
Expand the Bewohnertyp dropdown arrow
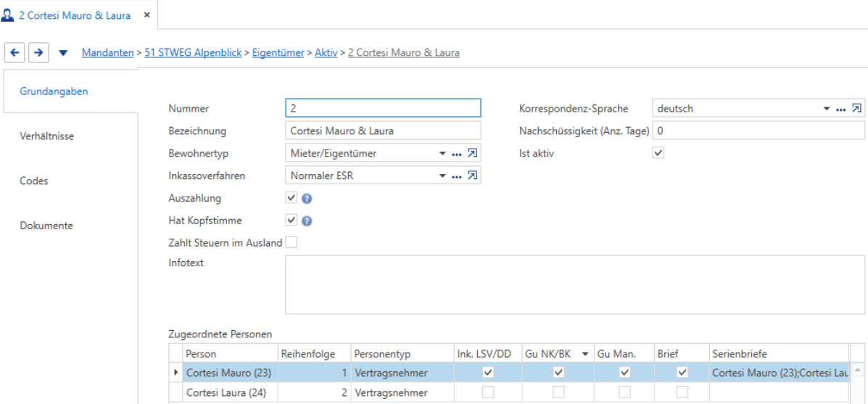click(x=442, y=154)
